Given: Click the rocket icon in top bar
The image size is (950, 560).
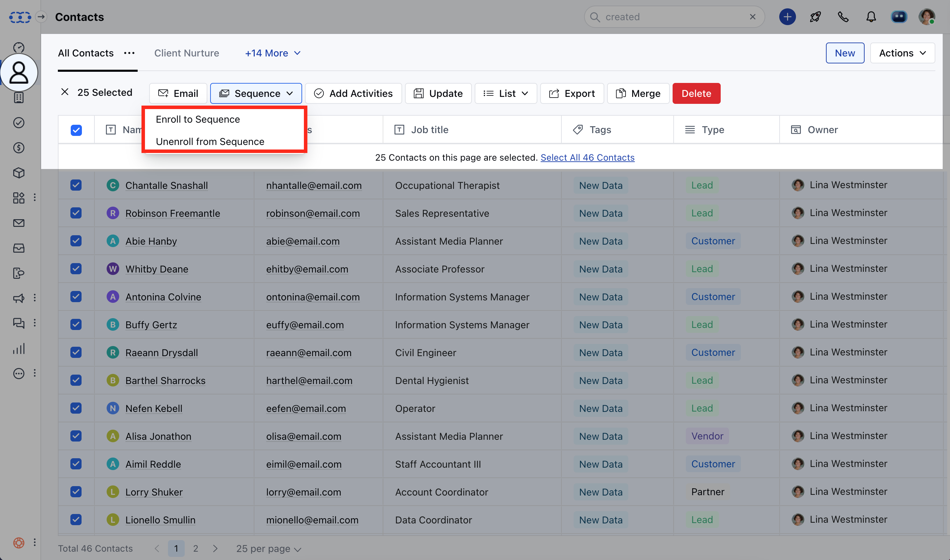Looking at the screenshot, I should tap(815, 17).
